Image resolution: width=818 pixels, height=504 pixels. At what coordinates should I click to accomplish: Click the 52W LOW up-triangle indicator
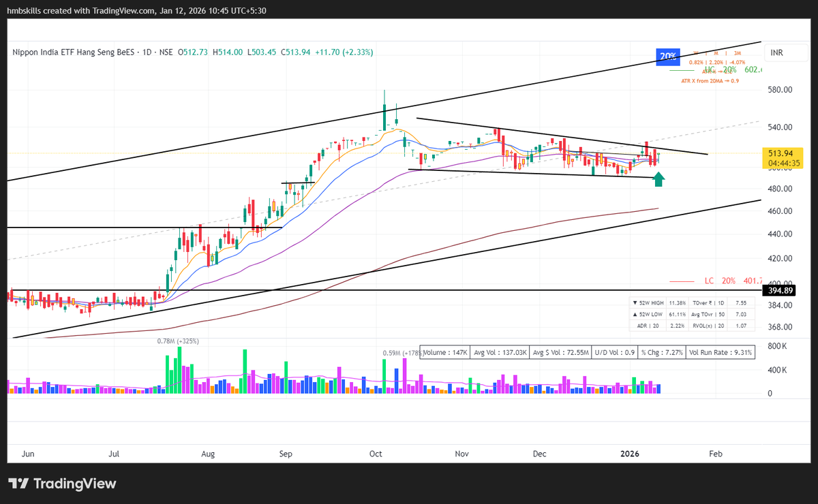point(636,314)
